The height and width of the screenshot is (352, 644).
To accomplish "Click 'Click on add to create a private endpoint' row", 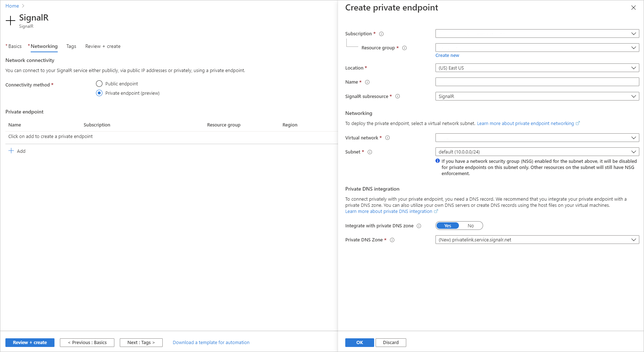I will (x=172, y=137).
